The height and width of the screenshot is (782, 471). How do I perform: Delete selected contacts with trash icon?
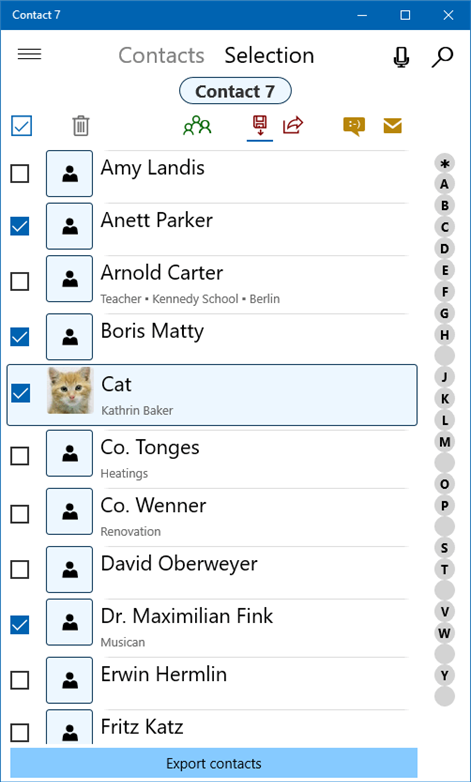[81, 126]
